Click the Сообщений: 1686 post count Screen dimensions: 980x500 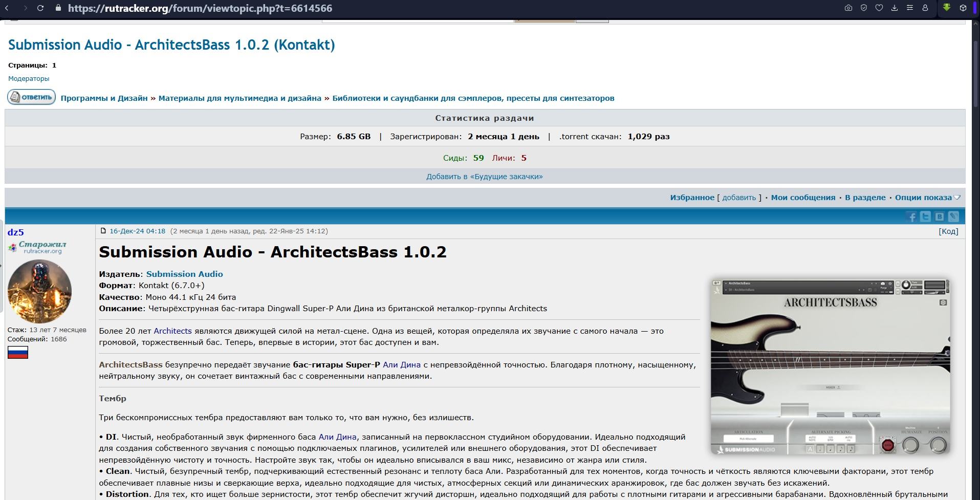(37, 339)
